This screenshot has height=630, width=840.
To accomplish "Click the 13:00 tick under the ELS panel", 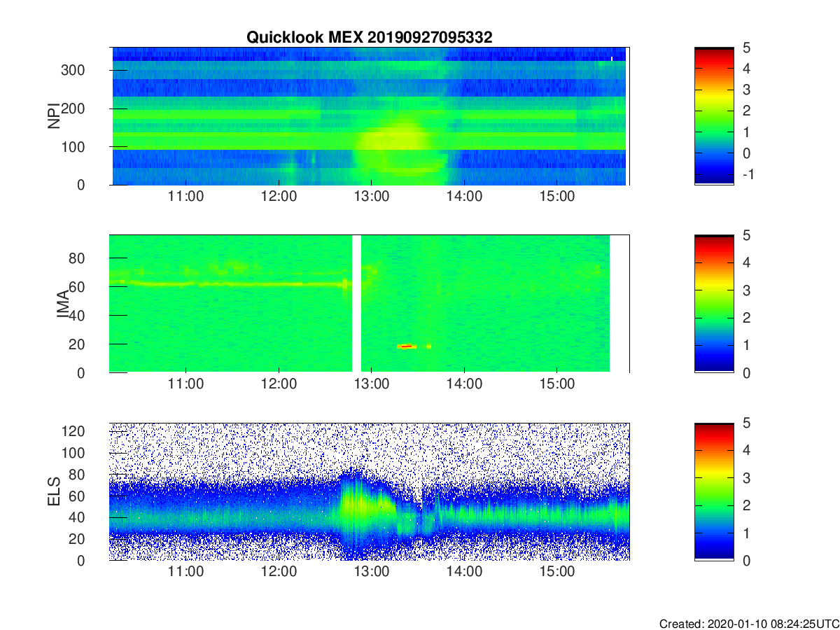I will click(371, 573).
